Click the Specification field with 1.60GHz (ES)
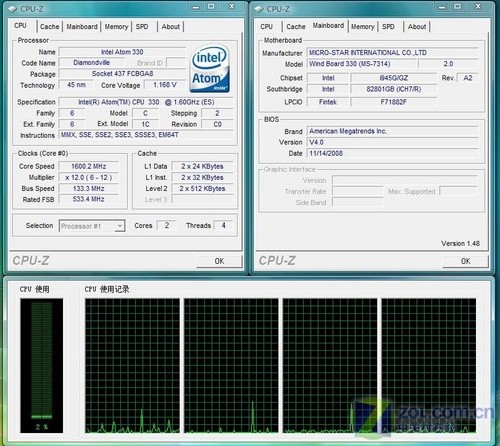 146,102
